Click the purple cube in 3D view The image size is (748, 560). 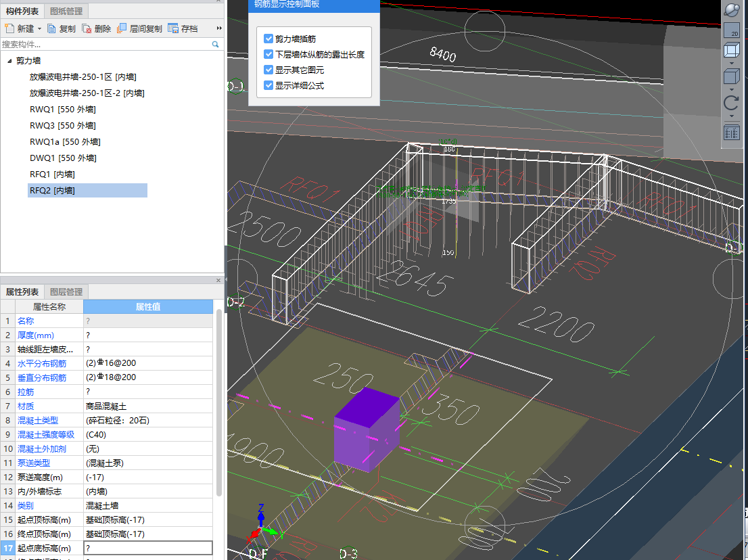pyautogui.click(x=366, y=429)
